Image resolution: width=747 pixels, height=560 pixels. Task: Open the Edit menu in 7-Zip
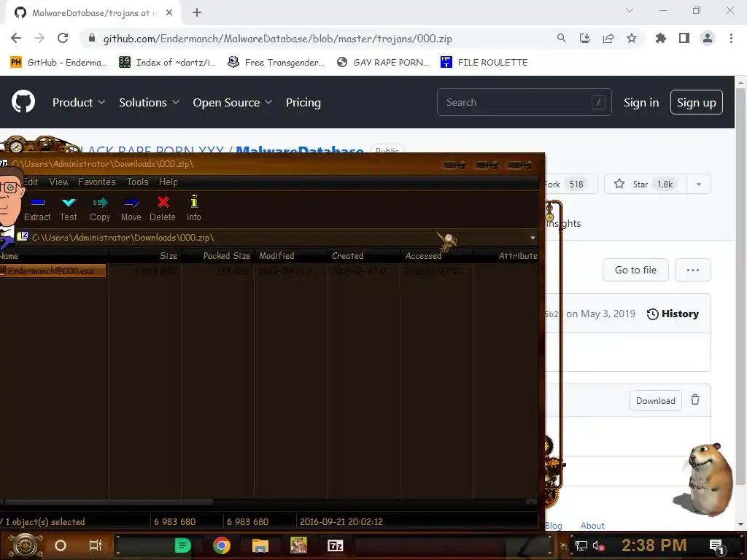[31, 182]
